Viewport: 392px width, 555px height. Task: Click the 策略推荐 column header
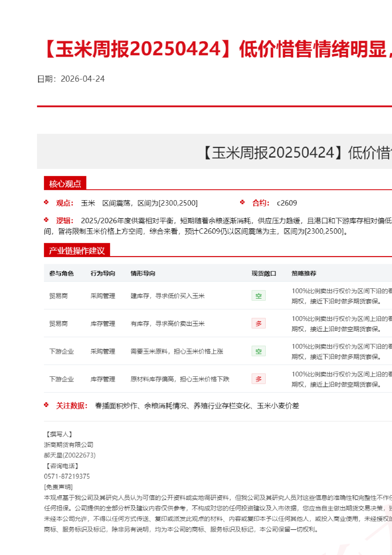click(304, 273)
